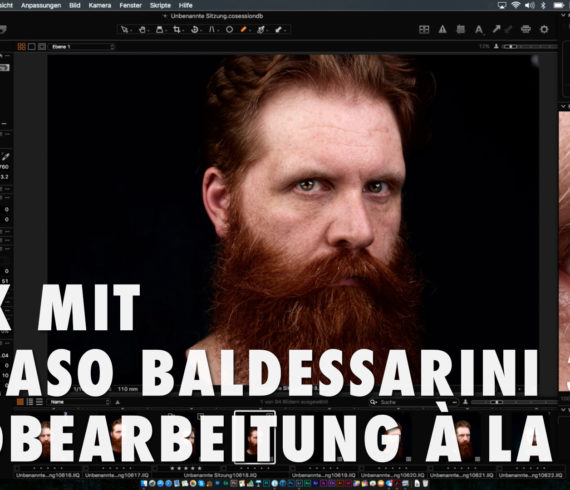Select file name Unbenannte...ng10617.IIQ
The width and height of the screenshot is (570, 490).
(x=117, y=475)
